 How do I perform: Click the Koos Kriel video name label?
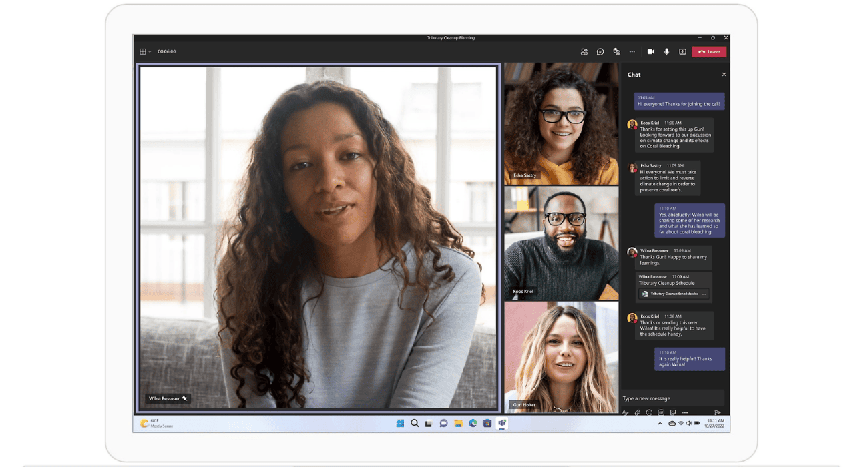pos(523,292)
